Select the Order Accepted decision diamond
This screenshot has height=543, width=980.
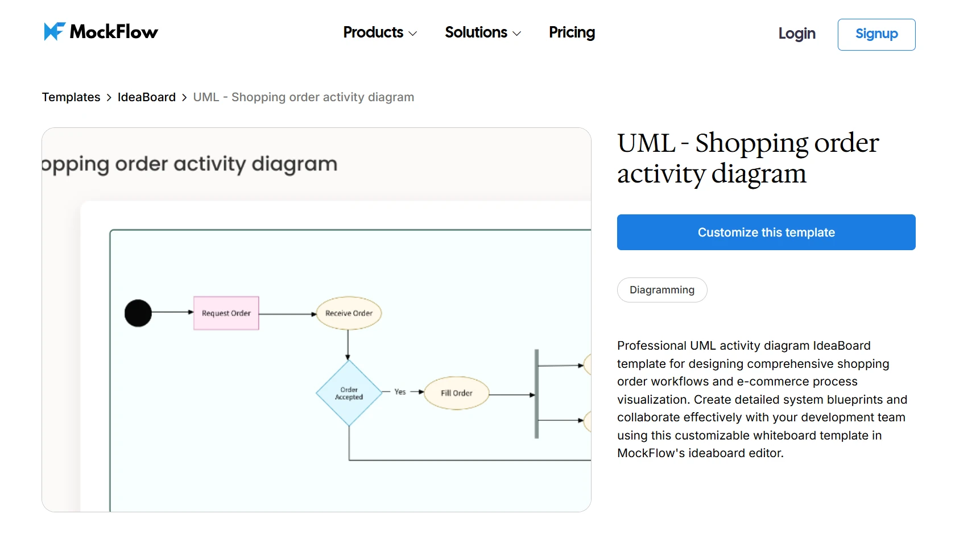tap(348, 393)
